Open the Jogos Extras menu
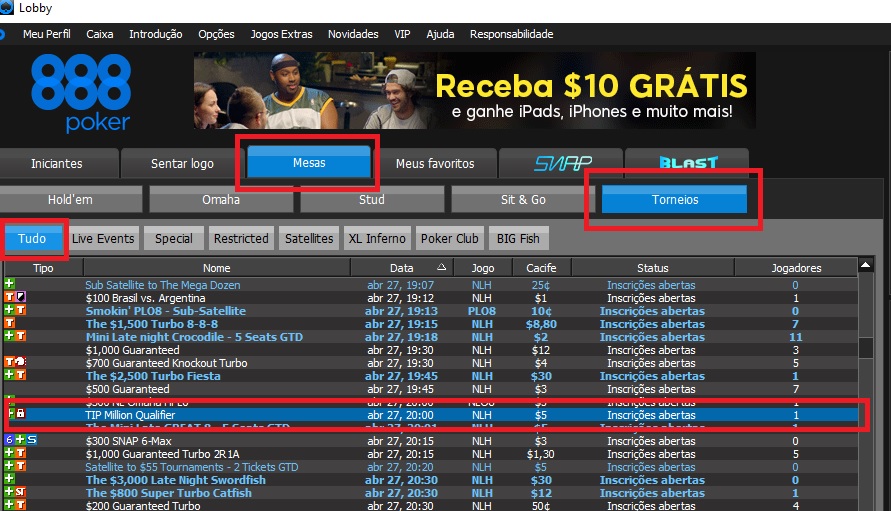The height and width of the screenshot is (511, 891). click(x=281, y=34)
